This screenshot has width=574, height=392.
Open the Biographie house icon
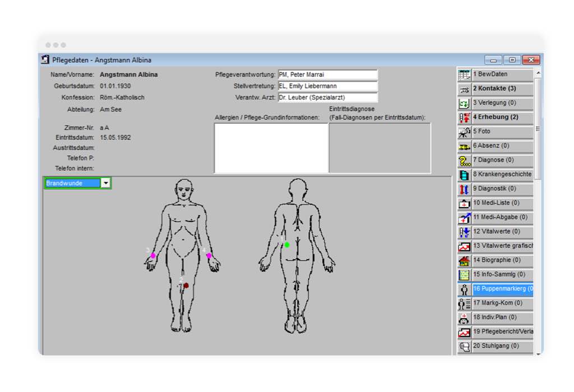[464, 260]
